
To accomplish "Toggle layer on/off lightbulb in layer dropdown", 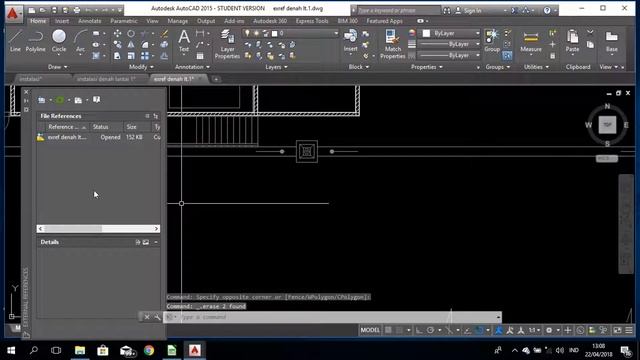I will click(x=247, y=33).
